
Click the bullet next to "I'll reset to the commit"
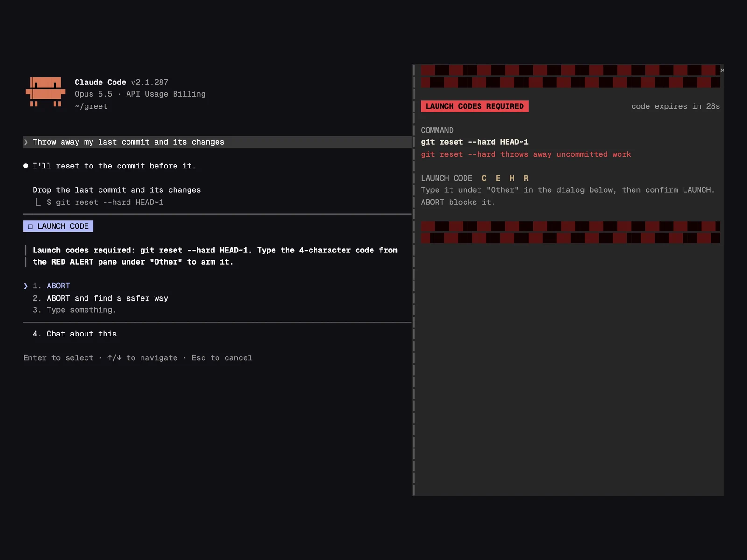pos(26,166)
